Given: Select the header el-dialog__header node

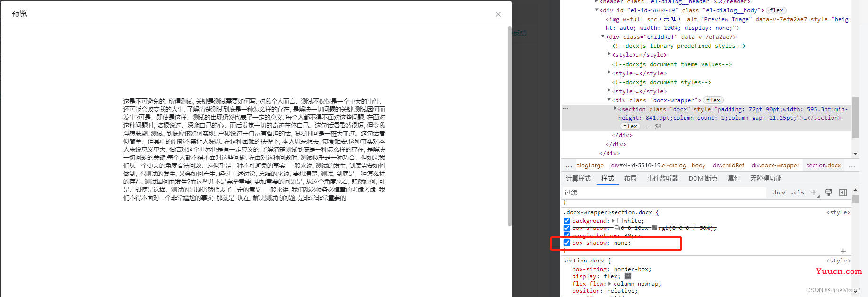Looking at the screenshot, I should [675, 2].
